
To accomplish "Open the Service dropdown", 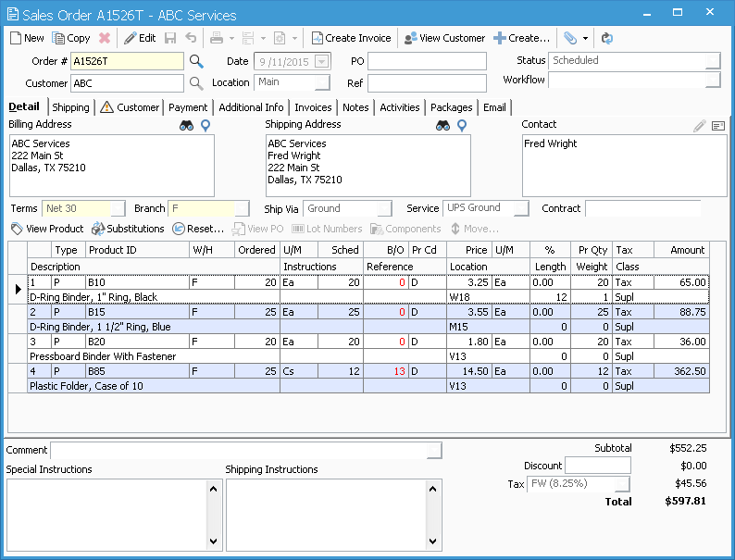I will [521, 208].
